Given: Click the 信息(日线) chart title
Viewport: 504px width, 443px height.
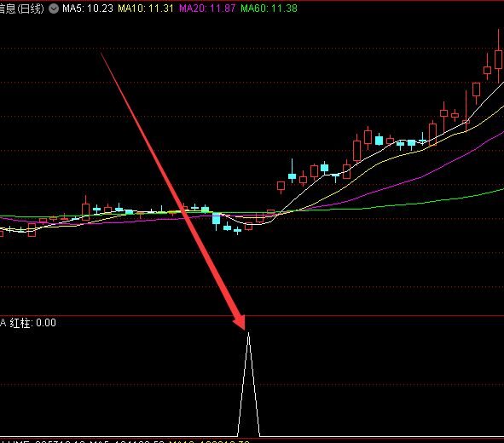Looking at the screenshot, I should [21, 9].
